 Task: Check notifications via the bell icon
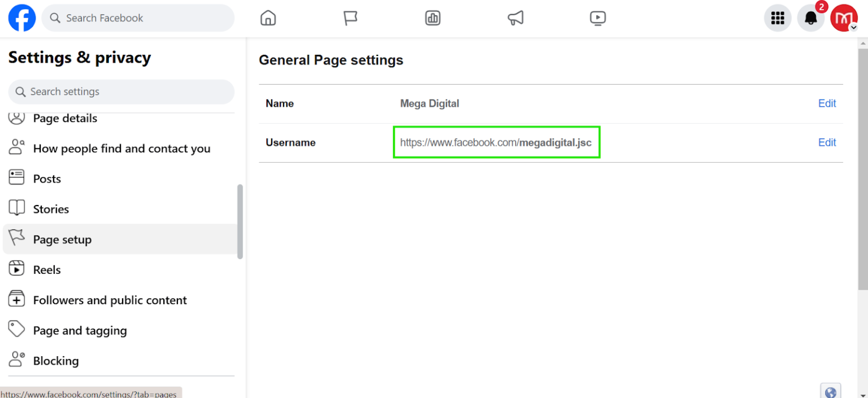(x=811, y=18)
